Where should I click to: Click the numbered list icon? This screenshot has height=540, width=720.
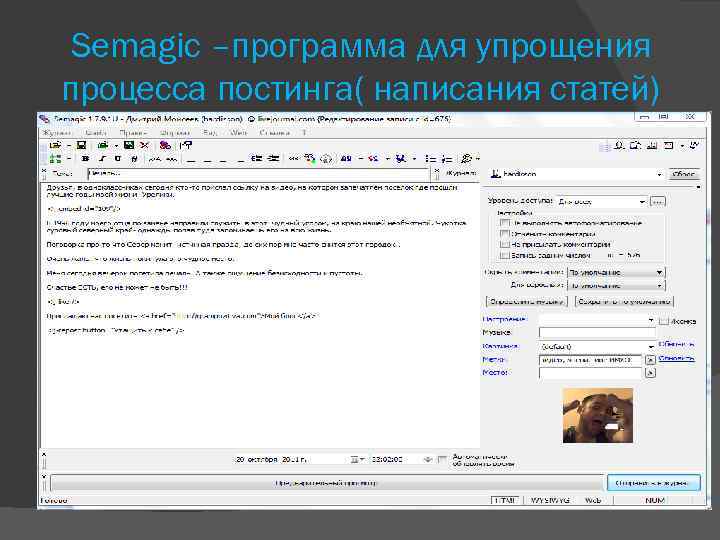coord(446,159)
